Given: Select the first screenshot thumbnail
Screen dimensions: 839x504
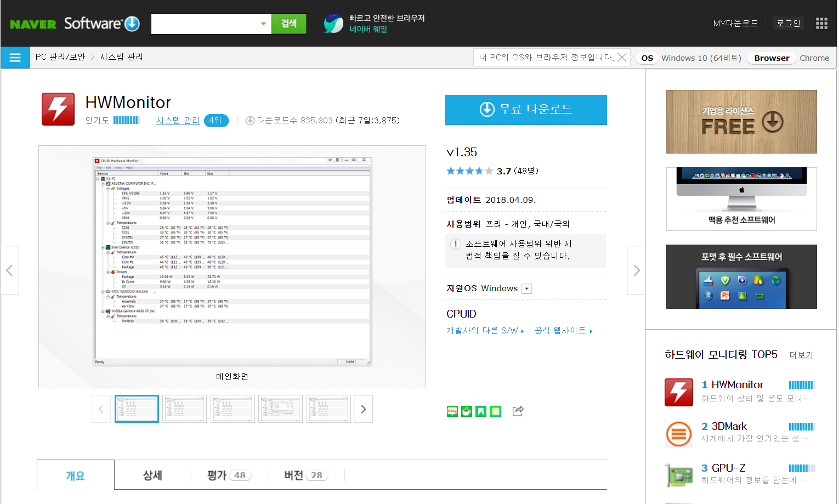Looking at the screenshot, I should point(137,409).
